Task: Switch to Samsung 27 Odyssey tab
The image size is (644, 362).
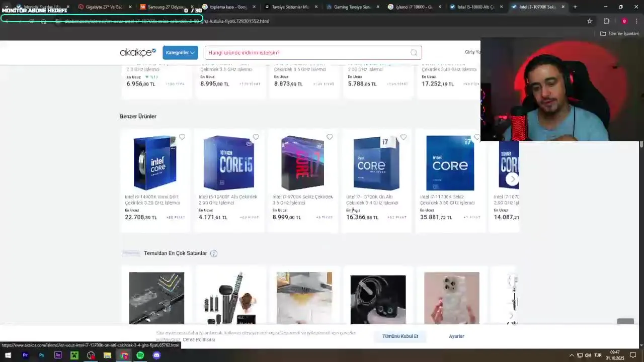Action: click(166, 7)
